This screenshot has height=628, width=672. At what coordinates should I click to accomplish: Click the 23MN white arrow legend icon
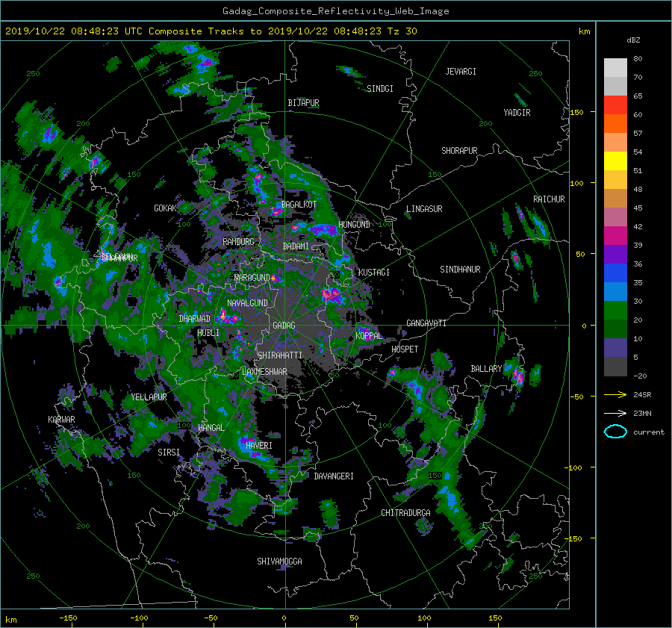(615, 413)
